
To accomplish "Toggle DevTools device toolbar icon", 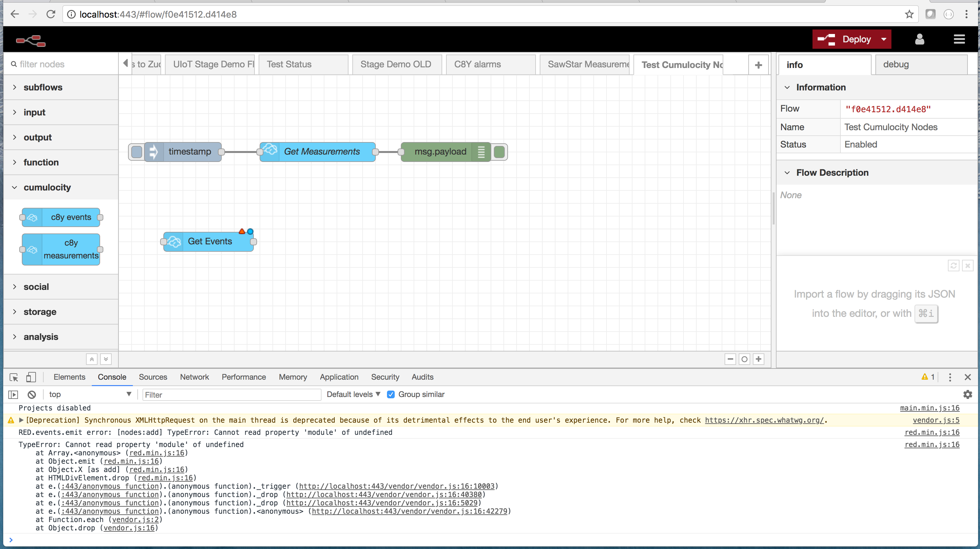I will point(31,377).
